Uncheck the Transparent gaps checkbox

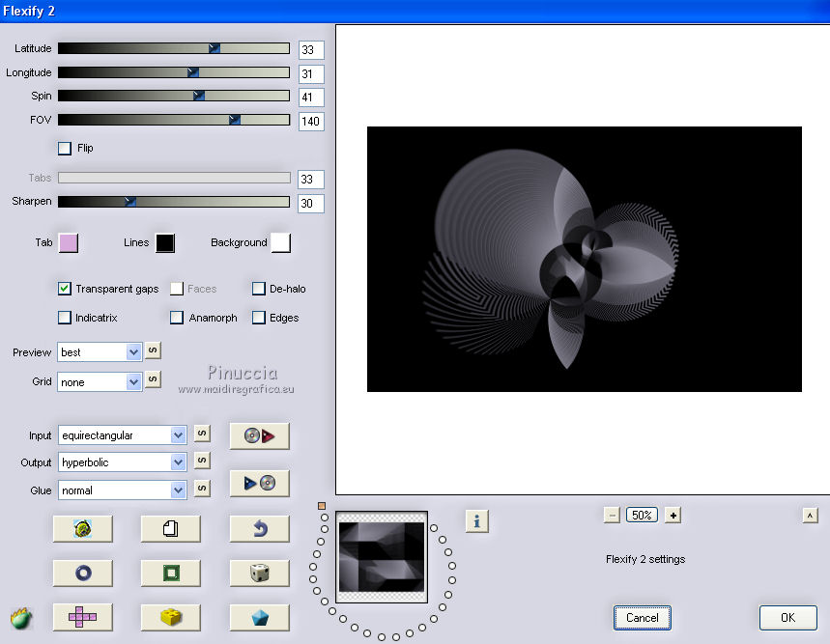[65, 289]
